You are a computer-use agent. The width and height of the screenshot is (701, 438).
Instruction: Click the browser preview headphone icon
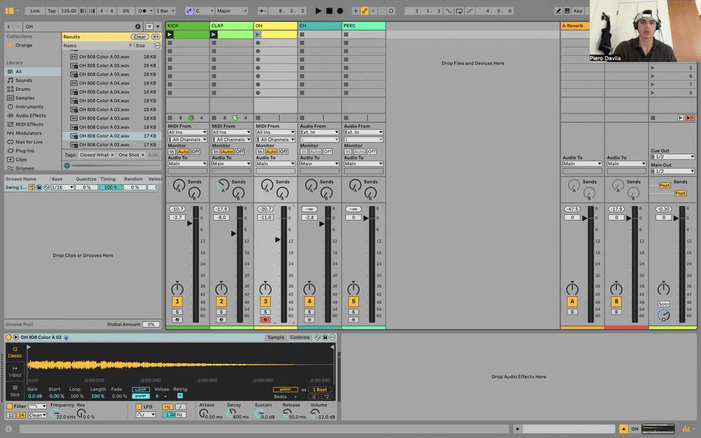tap(67, 166)
